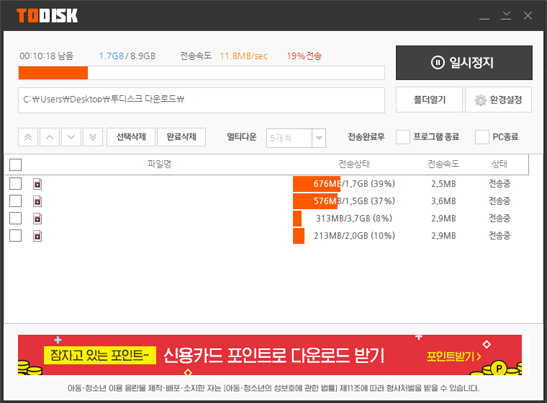Screen dimensions: 547x403
Task: Sort by 전송속도 column header
Action: coord(443,164)
